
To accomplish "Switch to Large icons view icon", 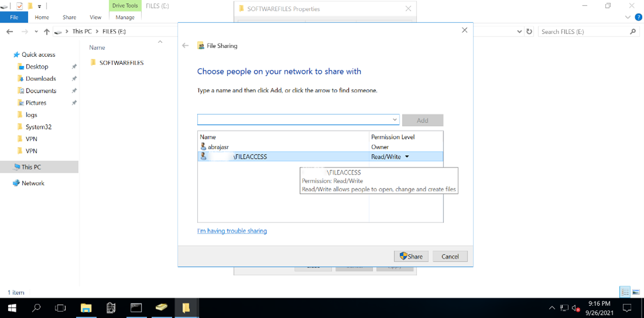I will click(x=635, y=292).
